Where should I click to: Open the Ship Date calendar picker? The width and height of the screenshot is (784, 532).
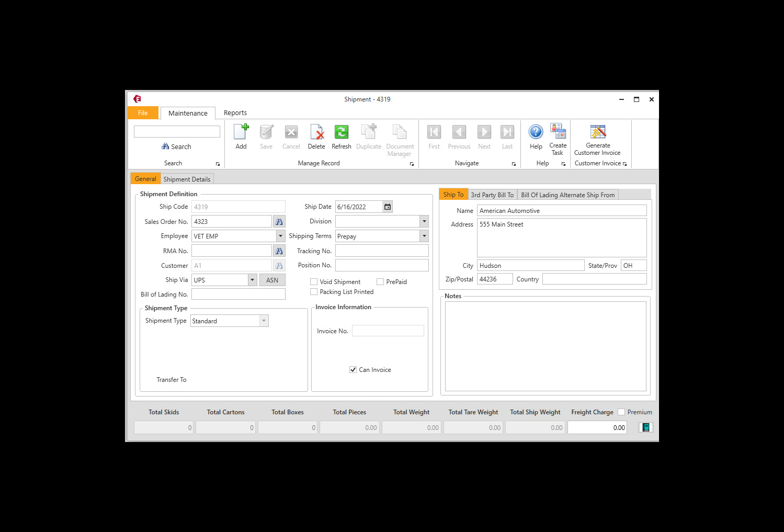tap(387, 206)
